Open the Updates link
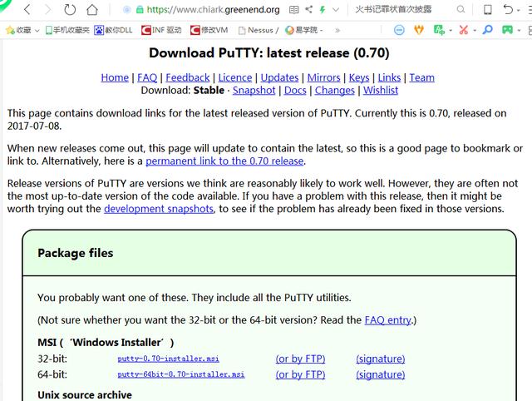Screen dimensions: 532x401 pos(279,77)
